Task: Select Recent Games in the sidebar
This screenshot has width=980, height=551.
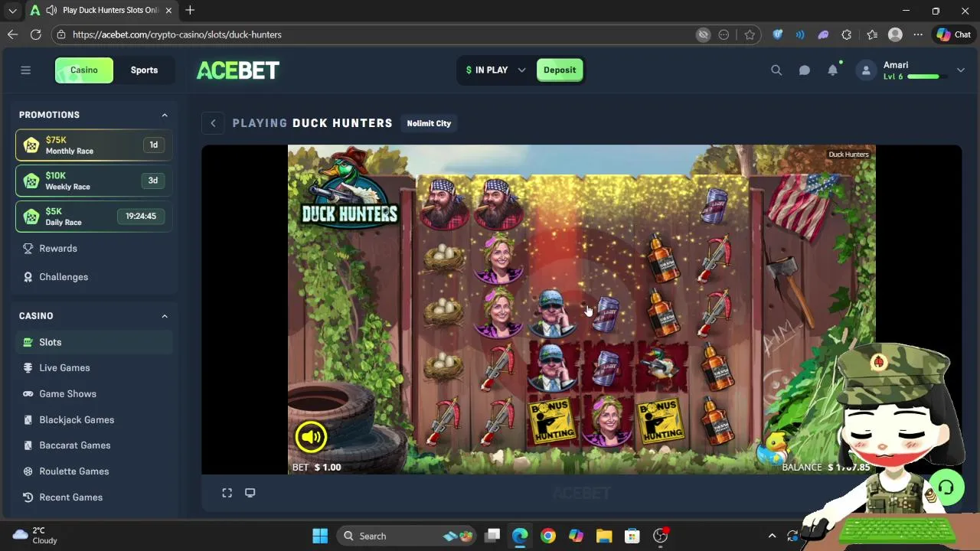Action: coord(93,497)
